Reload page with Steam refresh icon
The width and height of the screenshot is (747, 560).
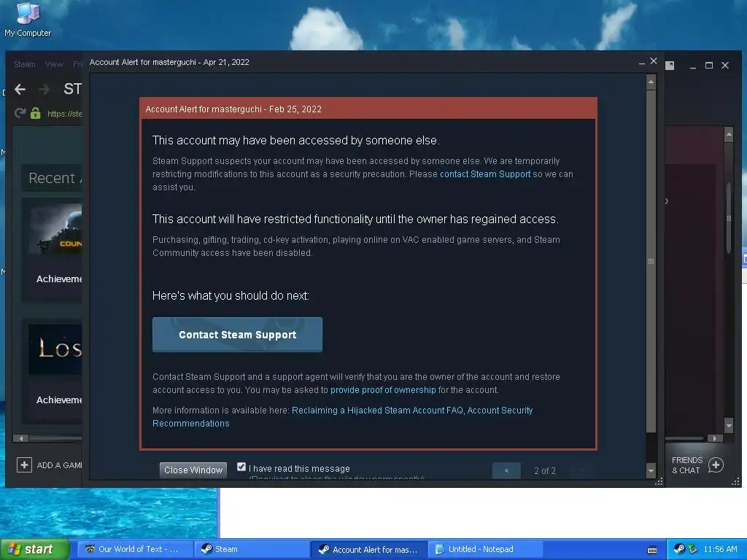click(20, 113)
